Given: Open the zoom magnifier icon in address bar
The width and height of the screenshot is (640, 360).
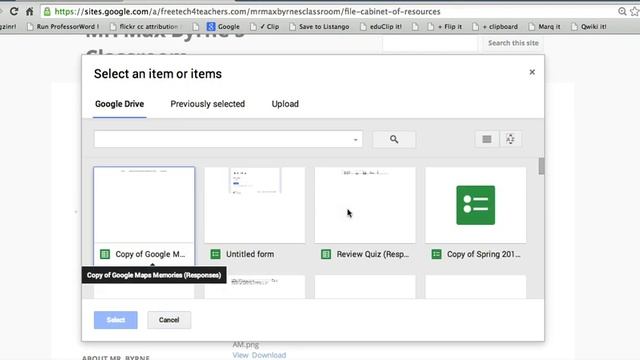Looking at the screenshot, I should pyautogui.click(x=622, y=11).
